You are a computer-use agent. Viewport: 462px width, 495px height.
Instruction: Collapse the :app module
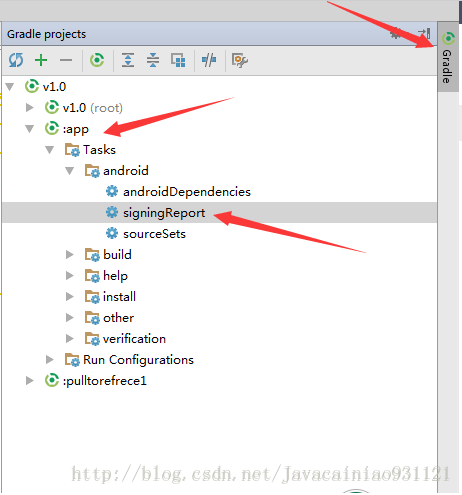click(x=30, y=129)
